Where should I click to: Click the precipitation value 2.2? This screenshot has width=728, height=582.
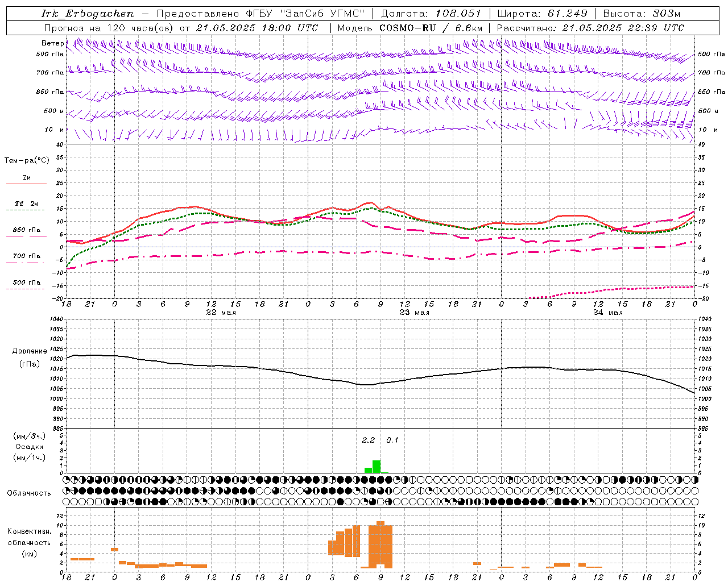[x=369, y=440]
